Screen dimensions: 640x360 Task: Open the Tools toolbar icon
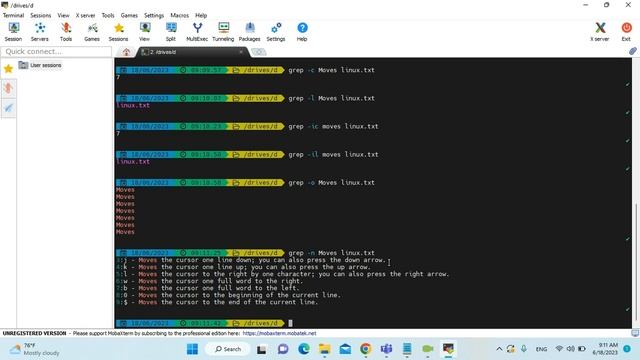click(66, 32)
